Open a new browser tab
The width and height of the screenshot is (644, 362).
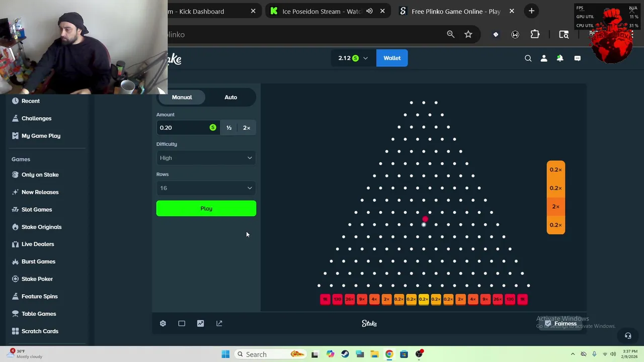point(531,11)
